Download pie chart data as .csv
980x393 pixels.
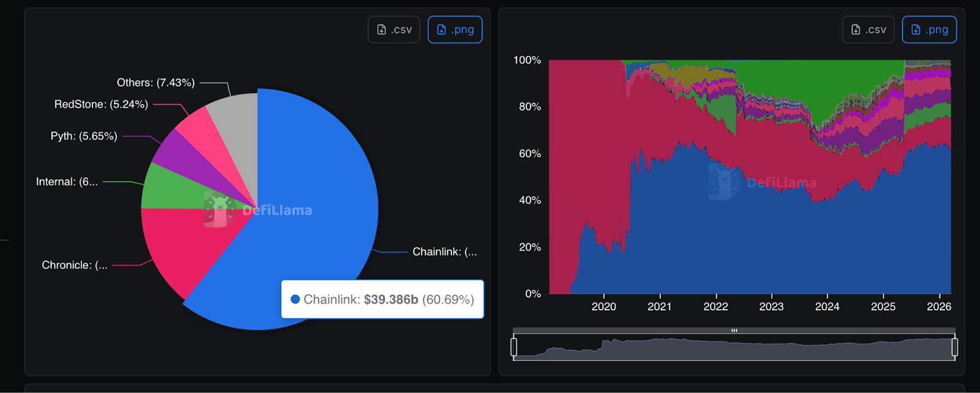(x=394, y=29)
